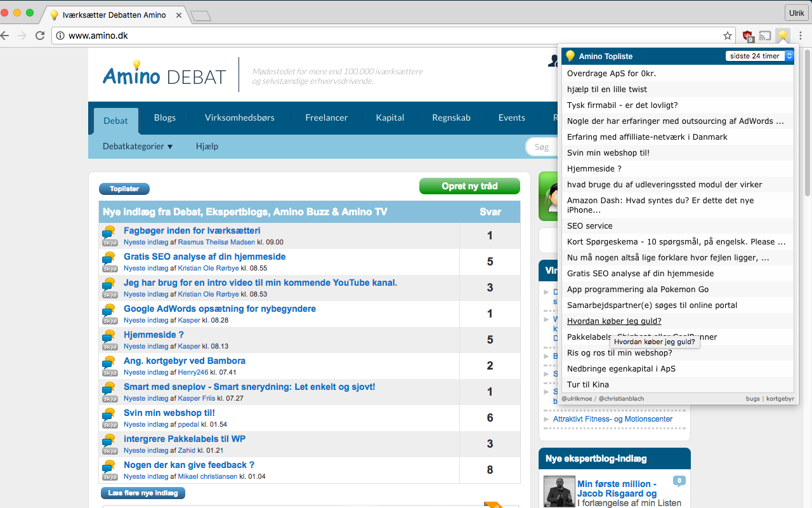Click the Ulrik profile button

(796, 13)
